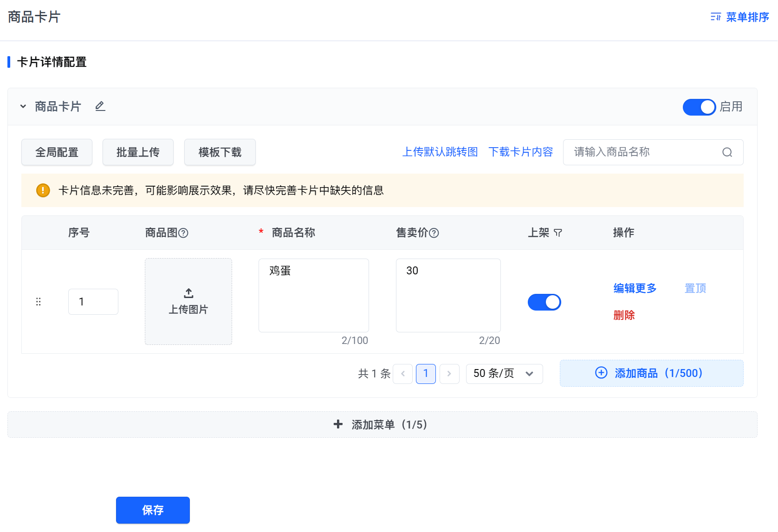Click the 下载卡片内容 link

click(520, 152)
